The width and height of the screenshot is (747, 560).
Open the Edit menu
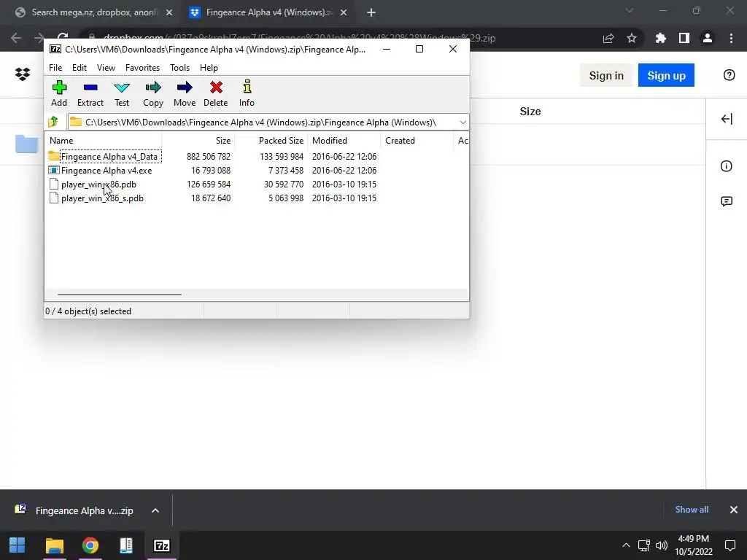click(79, 68)
